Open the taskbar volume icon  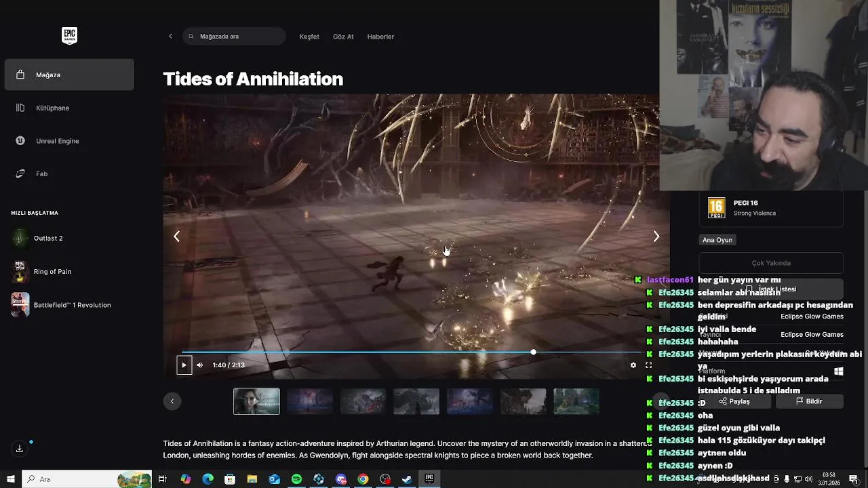point(808,479)
